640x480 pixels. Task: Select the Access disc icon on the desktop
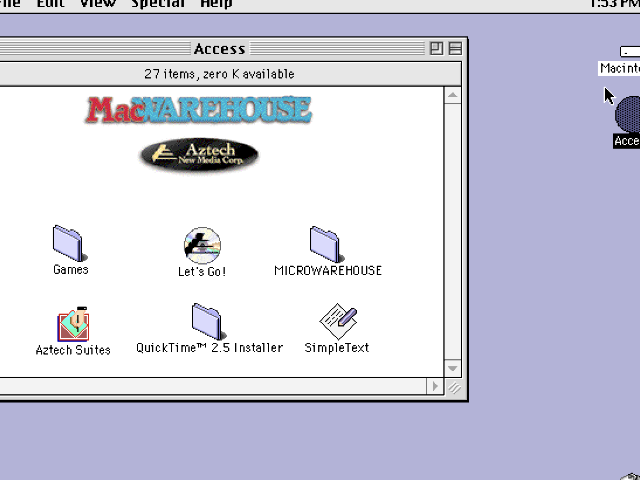(628, 114)
